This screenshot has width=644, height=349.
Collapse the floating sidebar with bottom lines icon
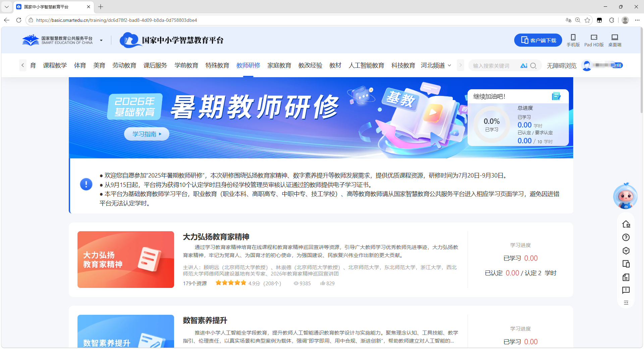626,303
